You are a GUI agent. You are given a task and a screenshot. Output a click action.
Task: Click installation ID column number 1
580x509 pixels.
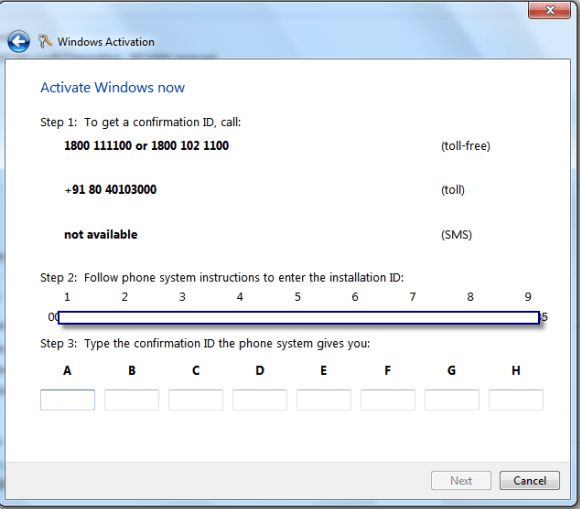pyautogui.click(x=67, y=297)
